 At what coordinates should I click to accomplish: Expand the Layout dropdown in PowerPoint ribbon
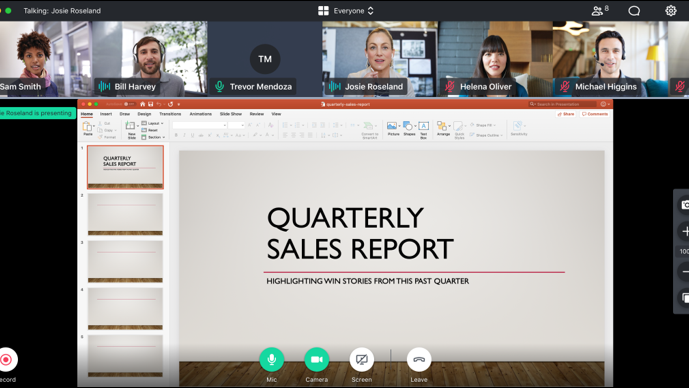(153, 123)
